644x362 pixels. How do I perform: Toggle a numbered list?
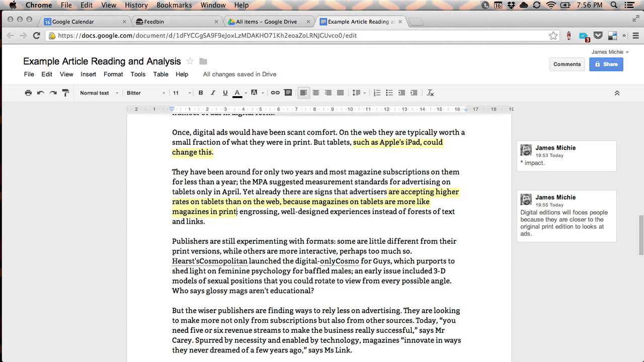pos(377,93)
